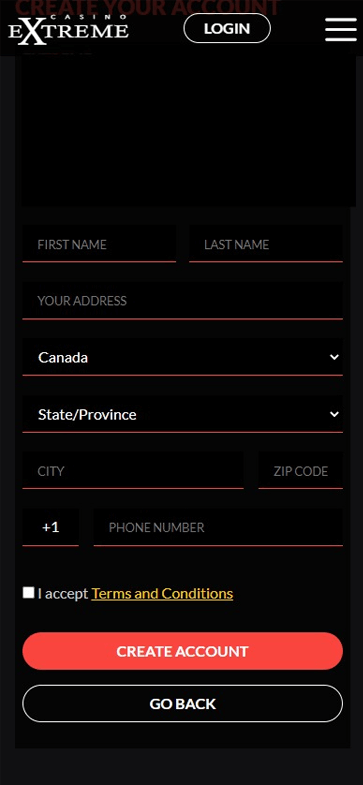Focus the FIRST NAME field

99,244
